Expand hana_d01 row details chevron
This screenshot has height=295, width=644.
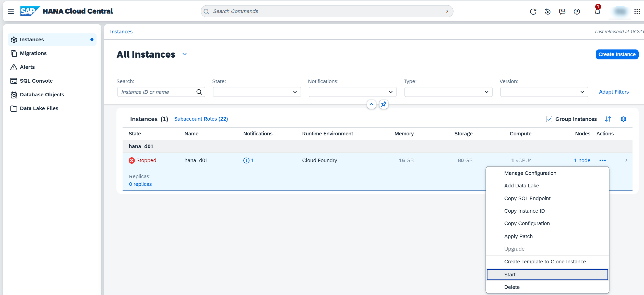(626, 160)
